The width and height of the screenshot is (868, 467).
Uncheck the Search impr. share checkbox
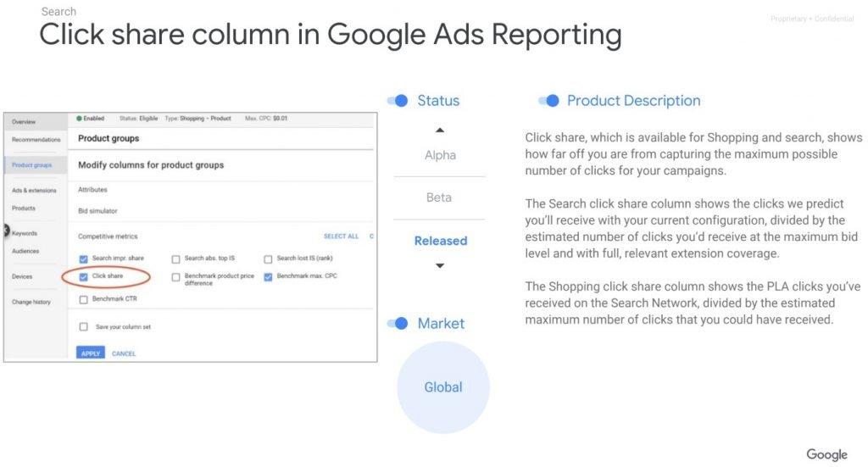pos(83,259)
